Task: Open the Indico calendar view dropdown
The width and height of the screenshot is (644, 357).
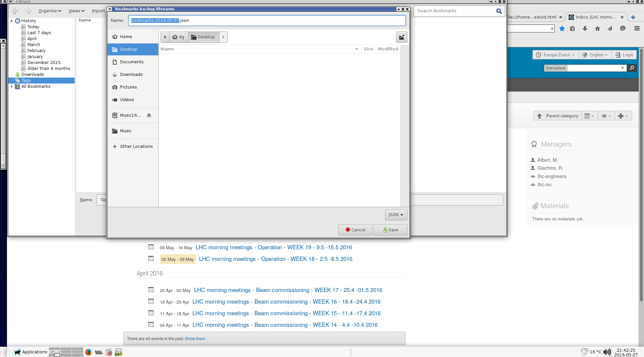Action: [589, 116]
